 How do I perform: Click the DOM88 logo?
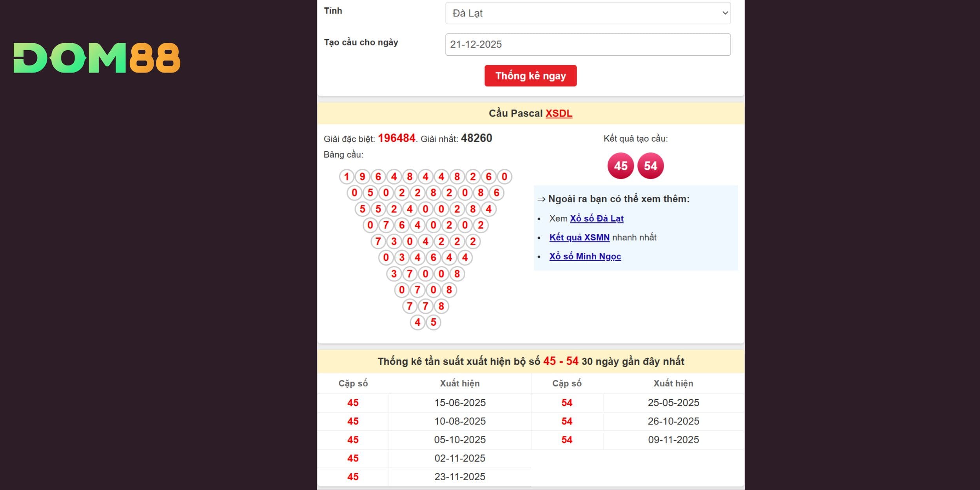pyautogui.click(x=97, y=58)
